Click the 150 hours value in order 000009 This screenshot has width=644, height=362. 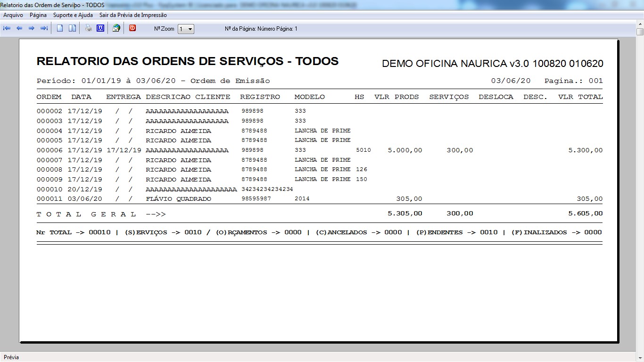(x=362, y=179)
